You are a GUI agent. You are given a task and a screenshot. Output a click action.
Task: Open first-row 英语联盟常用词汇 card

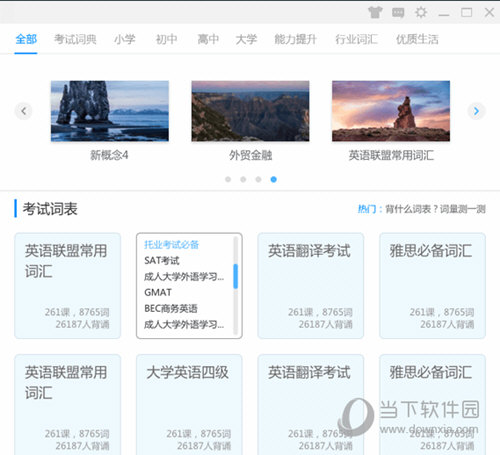coord(67,286)
